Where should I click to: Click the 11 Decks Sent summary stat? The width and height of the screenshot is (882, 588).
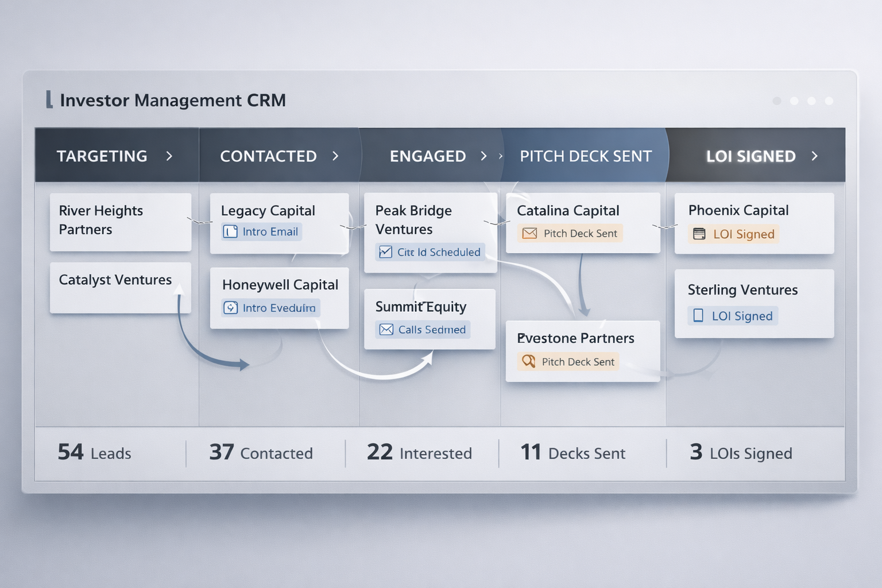[572, 453]
